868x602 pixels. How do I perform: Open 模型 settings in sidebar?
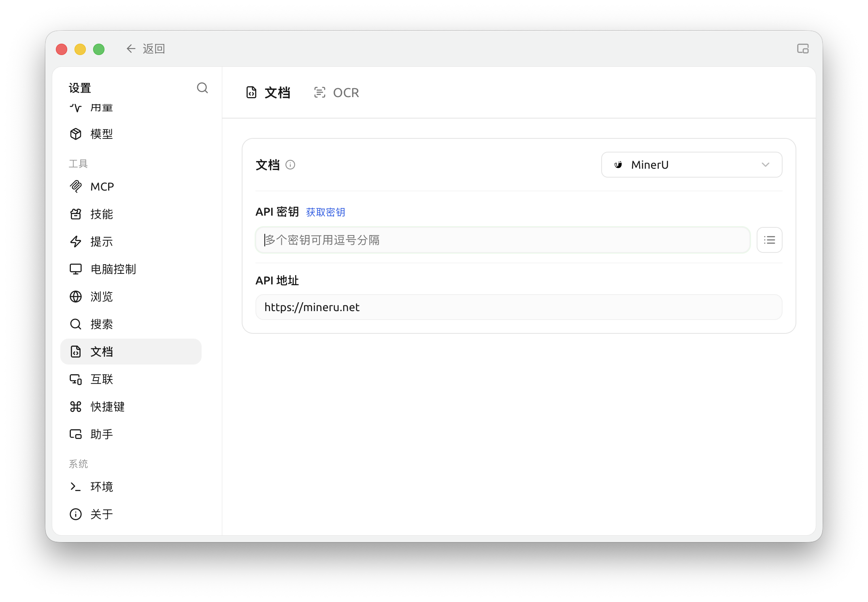tap(131, 134)
